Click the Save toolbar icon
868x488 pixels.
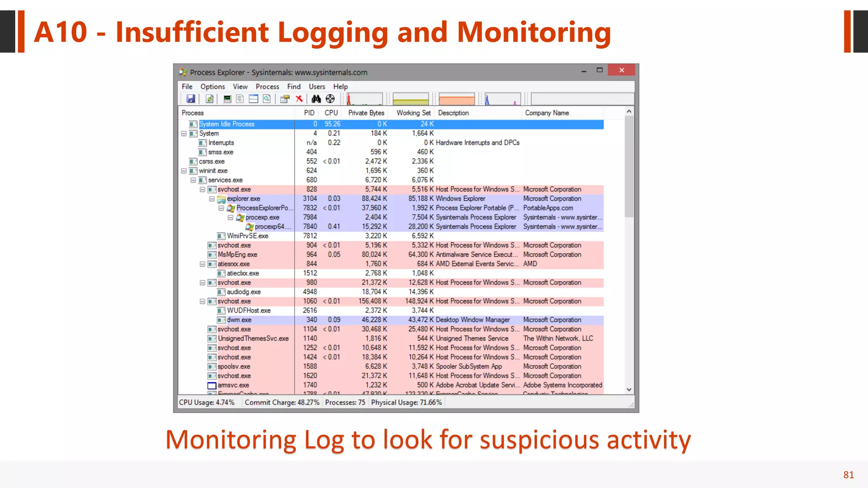(191, 99)
